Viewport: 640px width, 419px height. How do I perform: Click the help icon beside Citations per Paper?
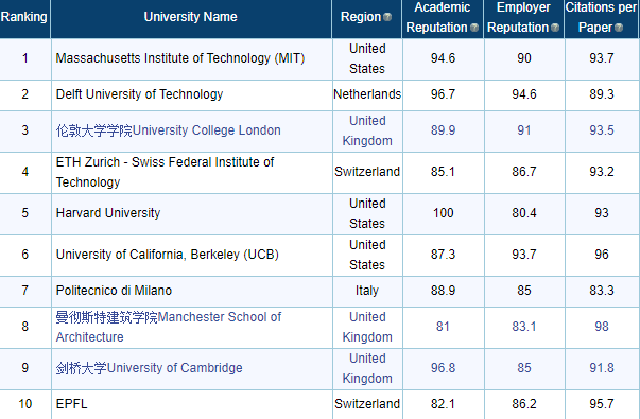coord(621,28)
